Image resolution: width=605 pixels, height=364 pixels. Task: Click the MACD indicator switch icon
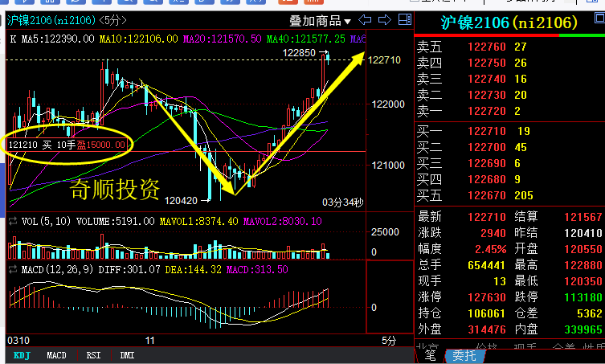coord(12,268)
